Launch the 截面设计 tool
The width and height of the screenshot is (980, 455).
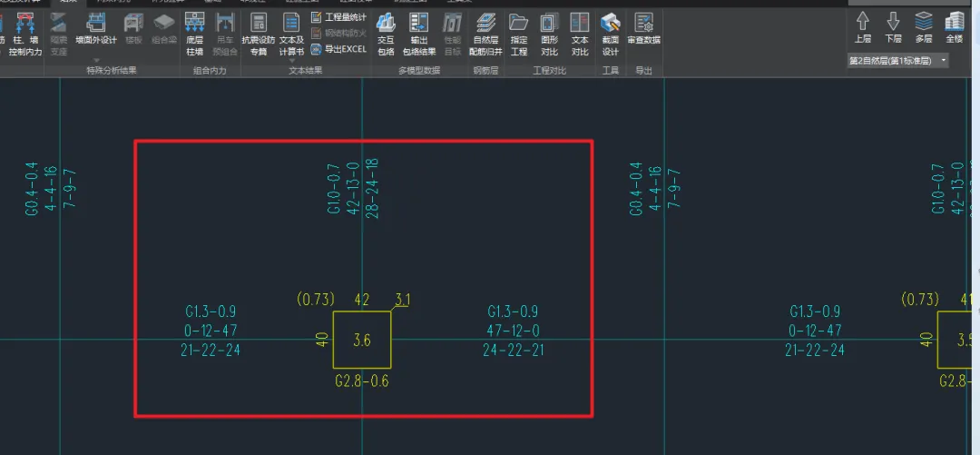pyautogui.click(x=610, y=35)
